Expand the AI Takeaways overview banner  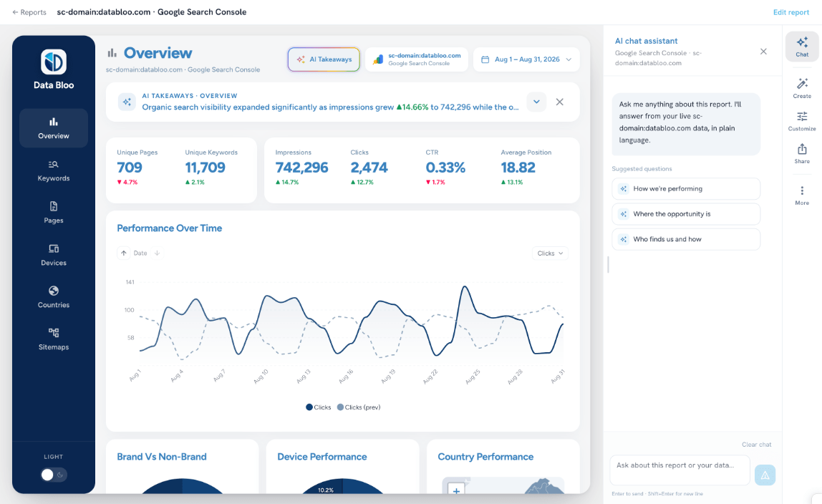[536, 102]
